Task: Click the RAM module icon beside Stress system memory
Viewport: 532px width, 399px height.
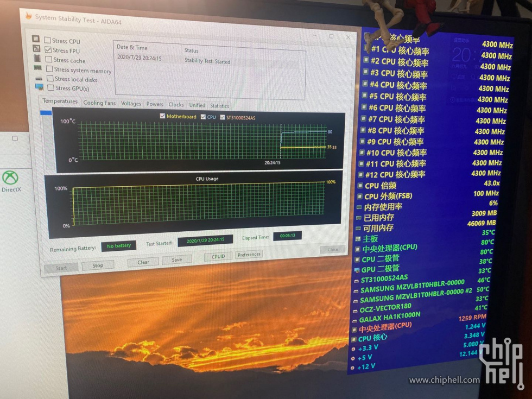Action: (37, 68)
